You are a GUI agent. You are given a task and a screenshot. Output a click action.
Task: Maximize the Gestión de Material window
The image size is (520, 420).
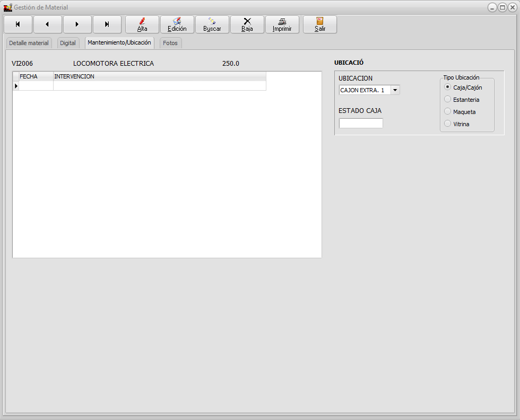502,7
